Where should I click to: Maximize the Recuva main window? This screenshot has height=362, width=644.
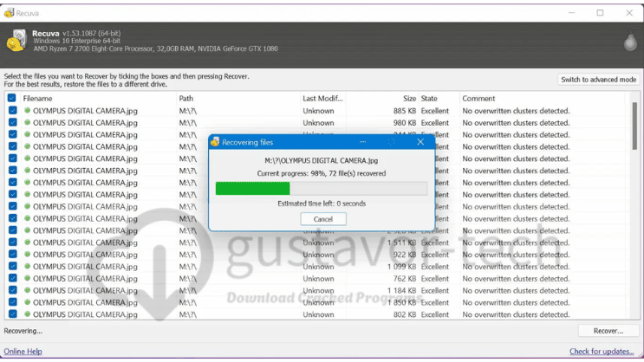point(600,12)
